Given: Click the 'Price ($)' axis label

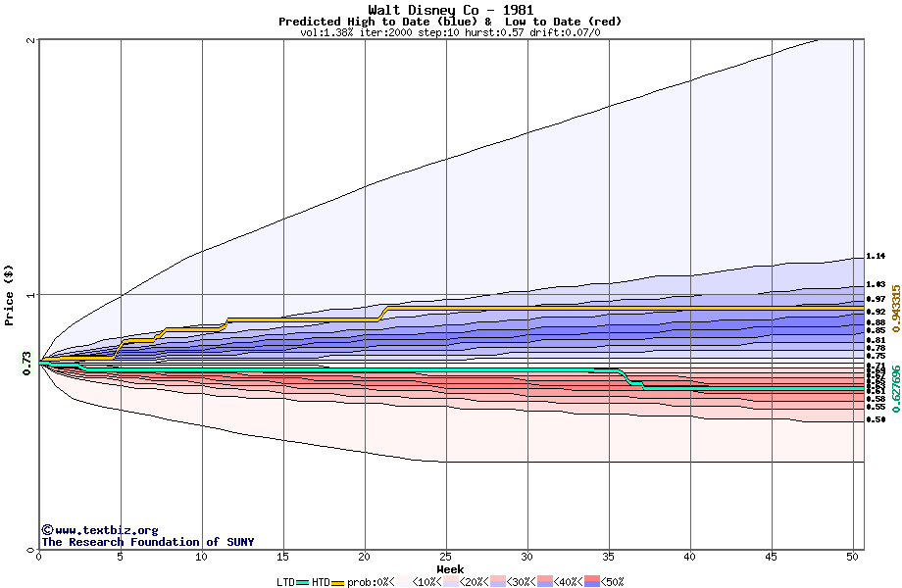Looking at the screenshot, I should [x=9, y=295].
